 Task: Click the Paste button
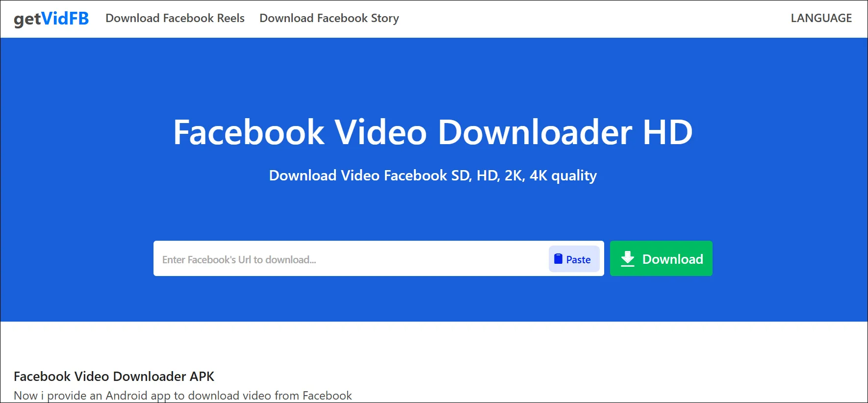(574, 259)
